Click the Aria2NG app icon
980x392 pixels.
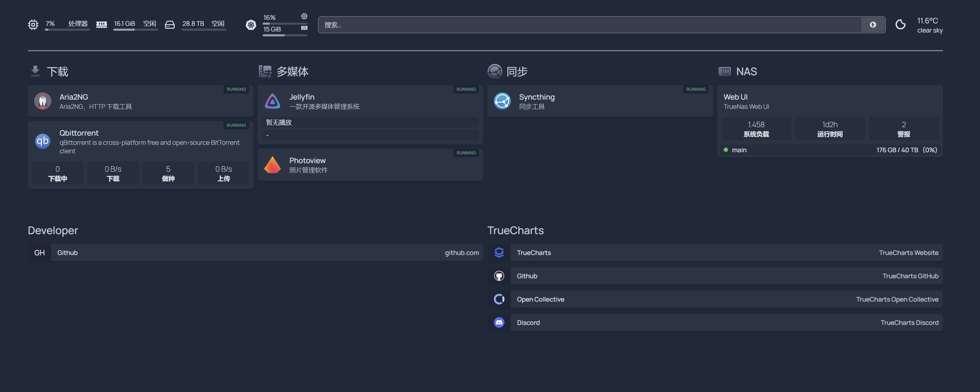[43, 101]
